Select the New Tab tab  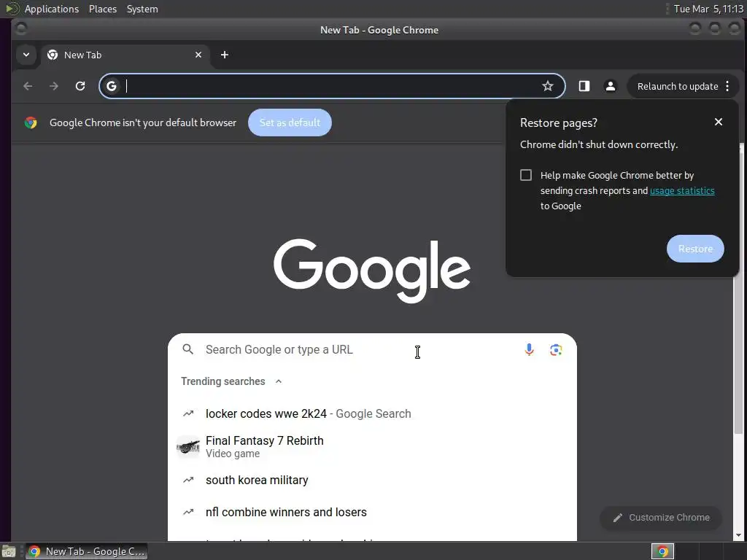(124, 55)
